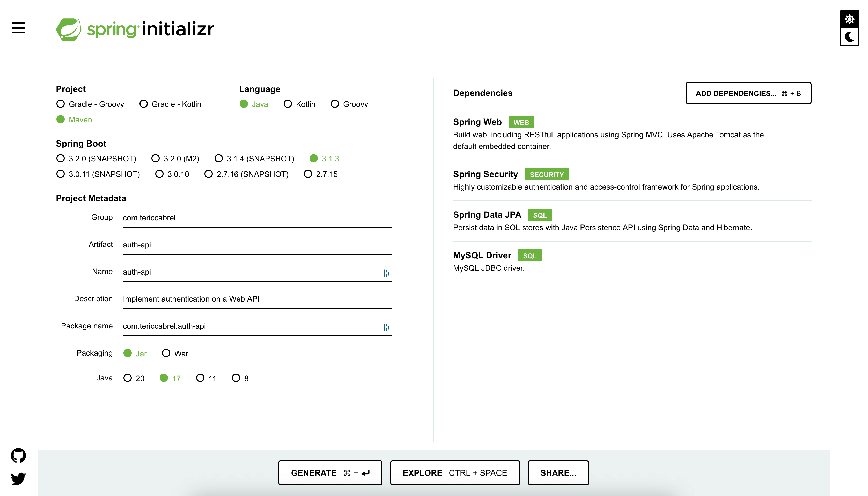The image size is (868, 496).
Task: Click the EXPLORE button
Action: (455, 472)
